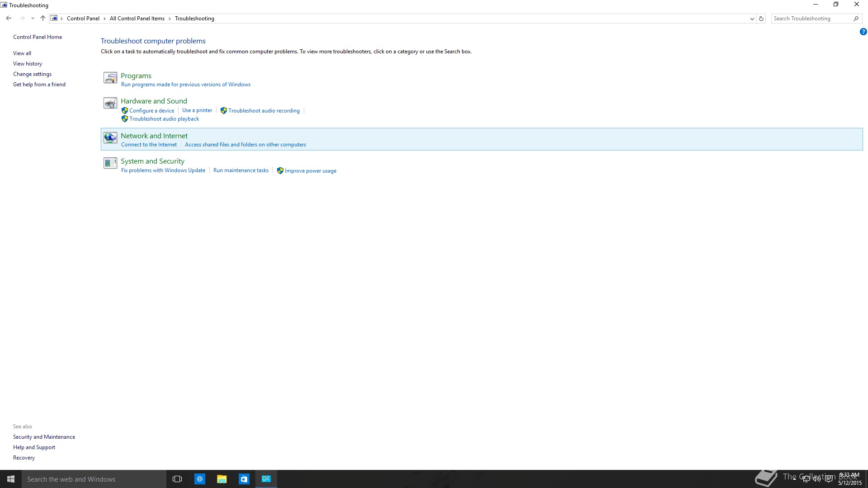Click Run maintenance tasks
The width and height of the screenshot is (868, 488).
(241, 170)
